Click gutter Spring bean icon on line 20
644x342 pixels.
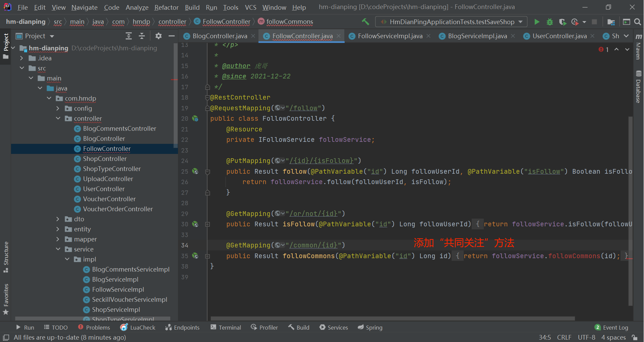coord(195,118)
